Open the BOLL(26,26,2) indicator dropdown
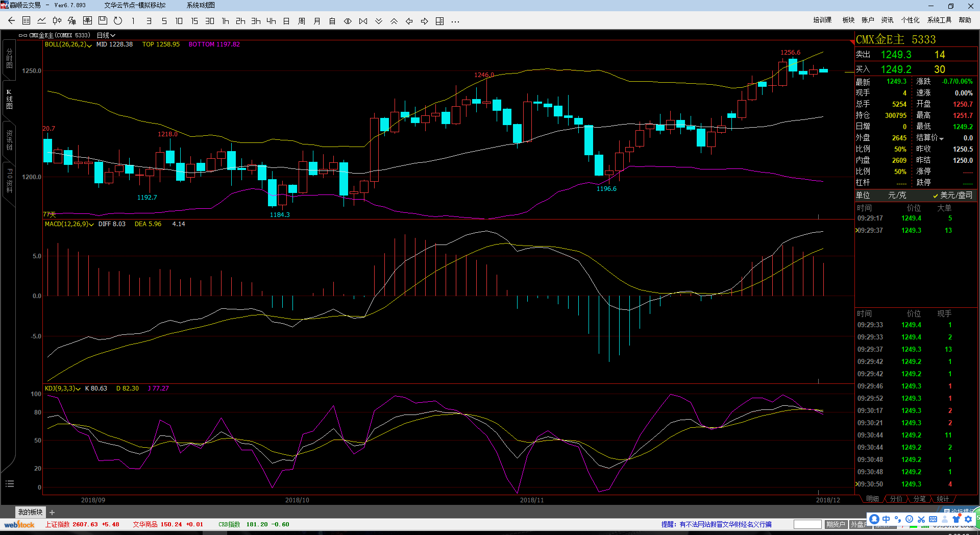This screenshot has width=980, height=535. pos(68,44)
